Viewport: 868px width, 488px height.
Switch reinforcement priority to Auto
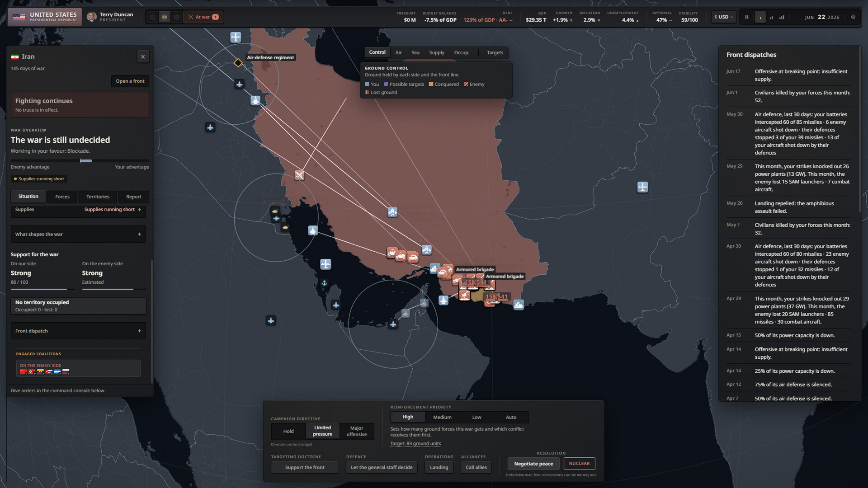pyautogui.click(x=511, y=417)
